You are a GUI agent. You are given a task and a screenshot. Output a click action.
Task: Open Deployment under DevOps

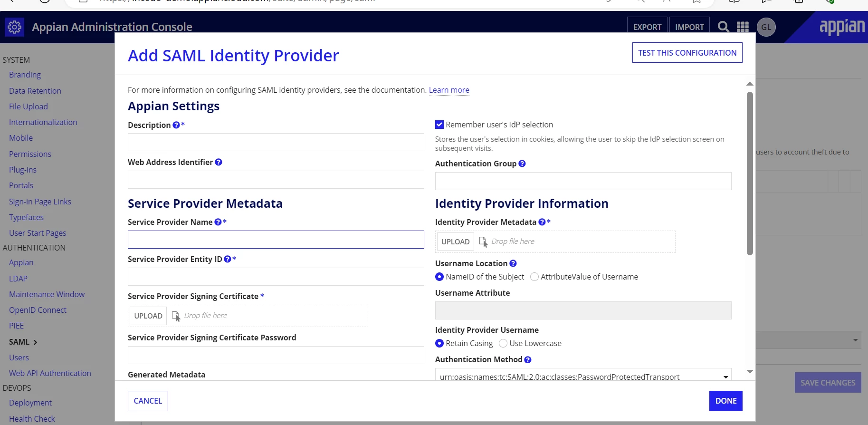30,403
